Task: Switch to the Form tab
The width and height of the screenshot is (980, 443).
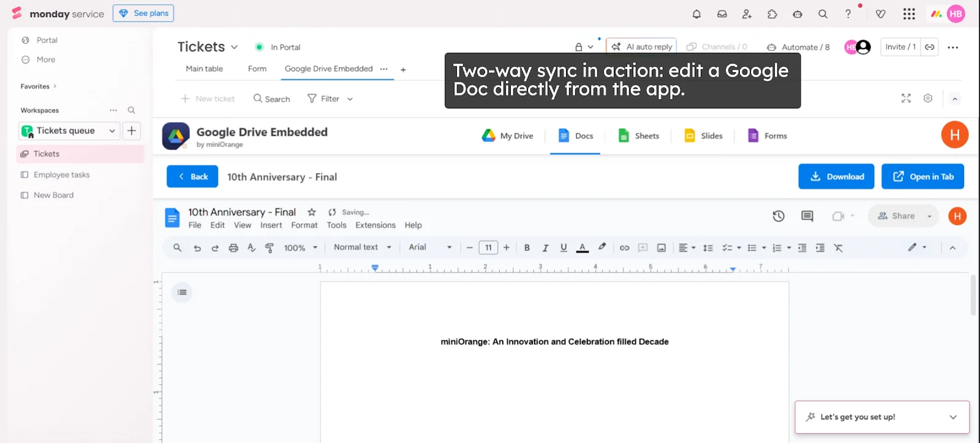Action: (x=257, y=69)
